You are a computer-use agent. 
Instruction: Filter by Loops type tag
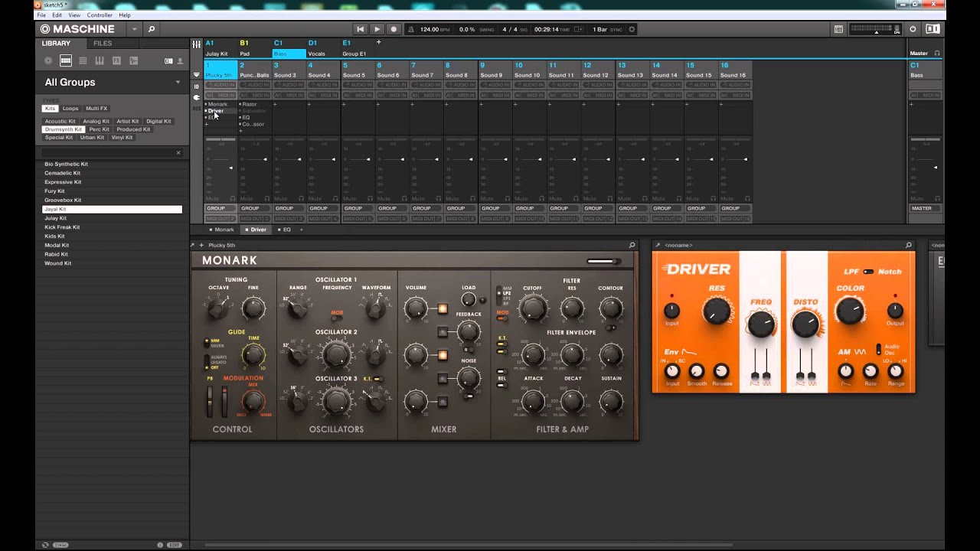[70, 108]
